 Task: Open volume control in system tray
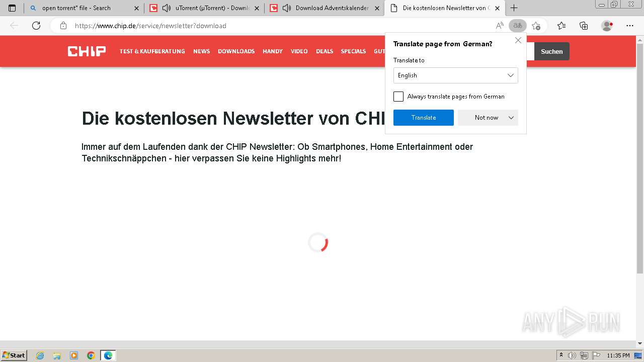(x=572, y=355)
